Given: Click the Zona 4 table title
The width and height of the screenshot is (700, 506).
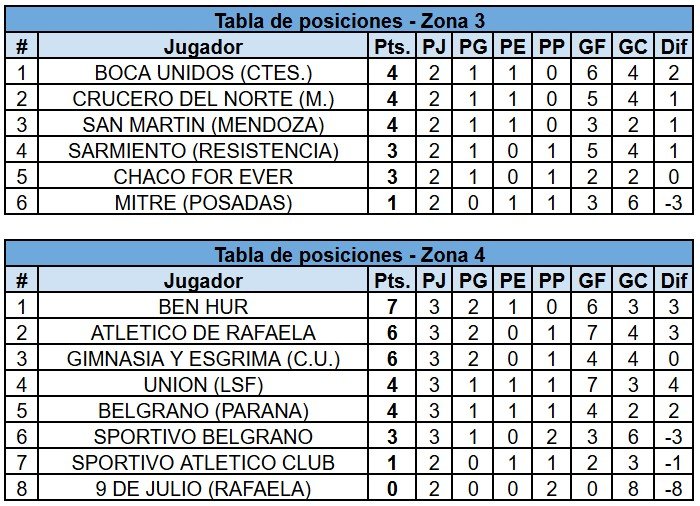Looking at the screenshot, I should click(x=350, y=255).
